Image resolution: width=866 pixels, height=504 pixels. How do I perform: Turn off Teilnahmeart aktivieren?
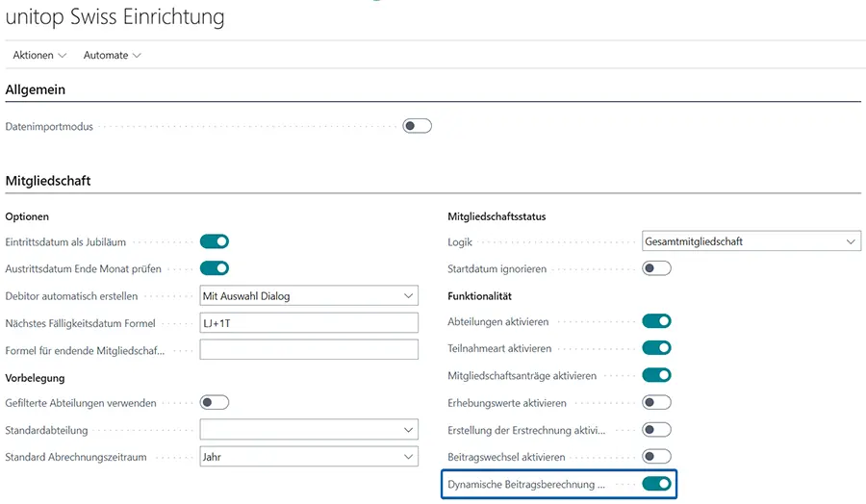click(x=656, y=348)
